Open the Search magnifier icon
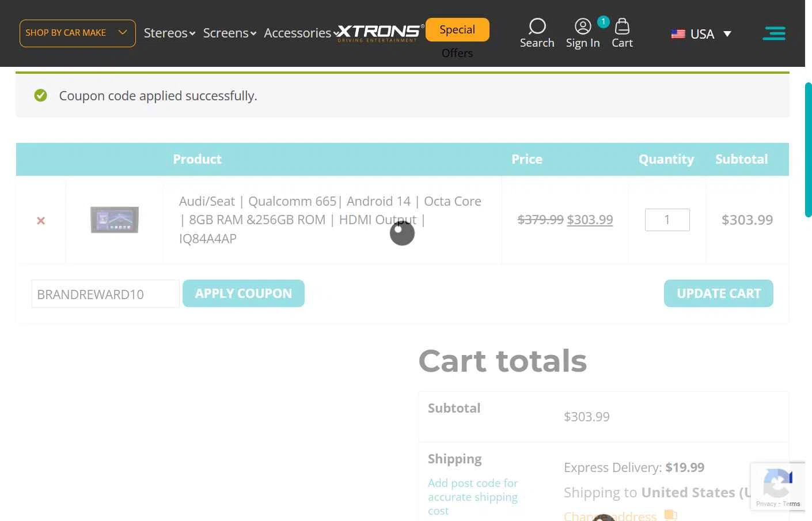Viewport: 812px width, 521px height. [537, 27]
